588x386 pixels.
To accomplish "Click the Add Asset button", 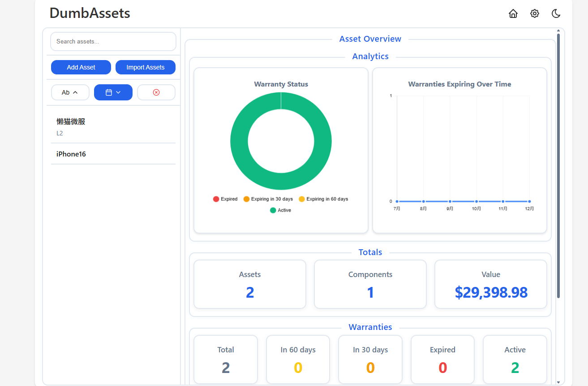I will pyautogui.click(x=81, y=67).
